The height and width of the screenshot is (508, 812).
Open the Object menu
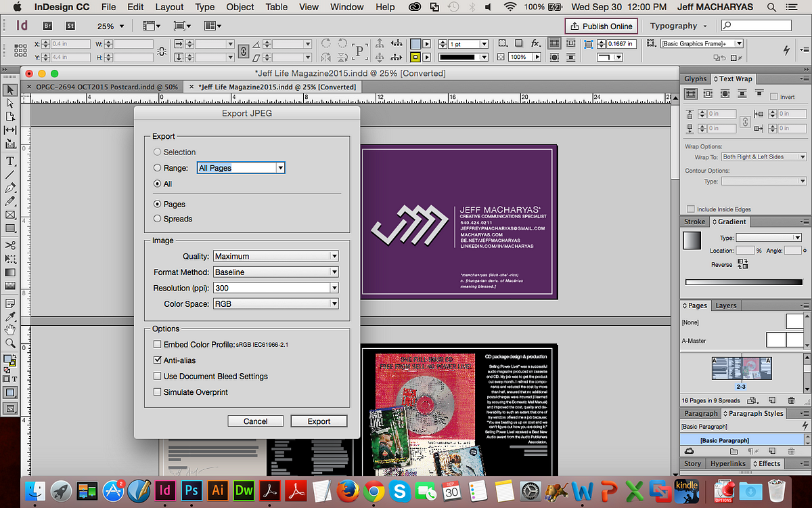[x=240, y=7]
